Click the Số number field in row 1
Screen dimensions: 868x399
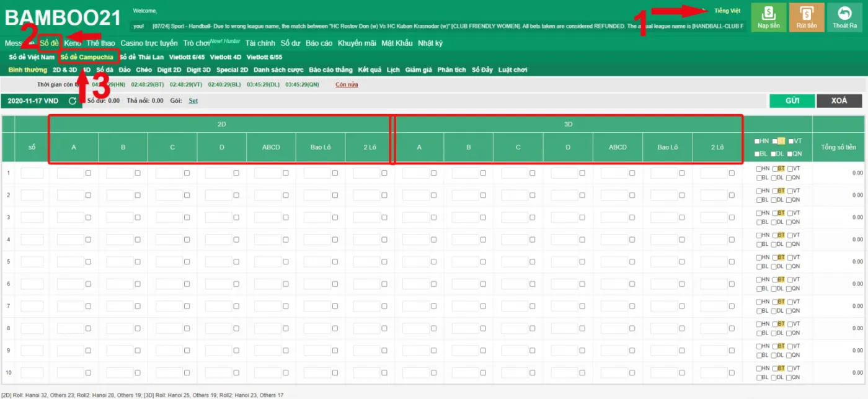(x=32, y=173)
